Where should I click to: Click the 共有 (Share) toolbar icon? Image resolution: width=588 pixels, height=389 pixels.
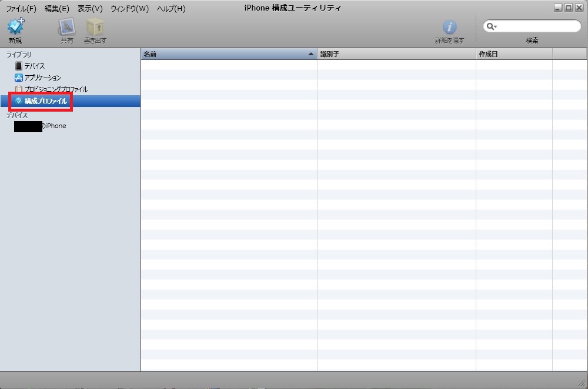click(67, 26)
